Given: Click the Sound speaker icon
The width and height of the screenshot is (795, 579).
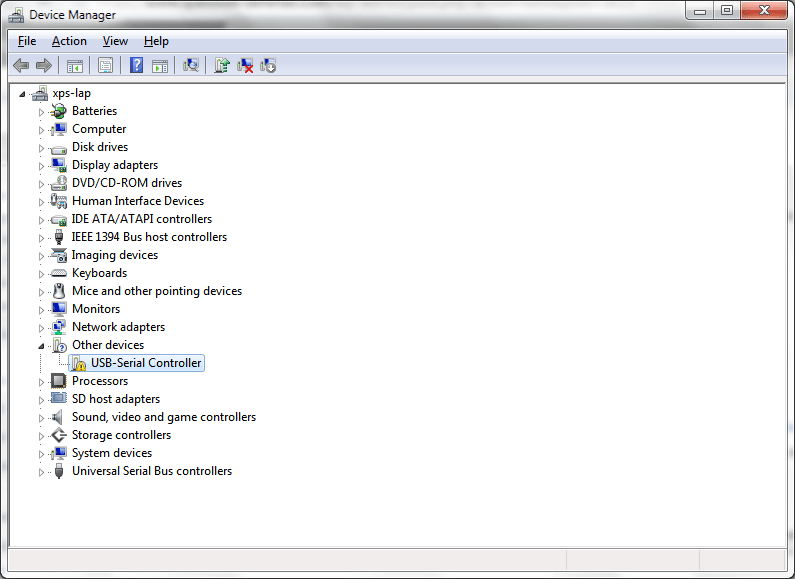Looking at the screenshot, I should (59, 417).
